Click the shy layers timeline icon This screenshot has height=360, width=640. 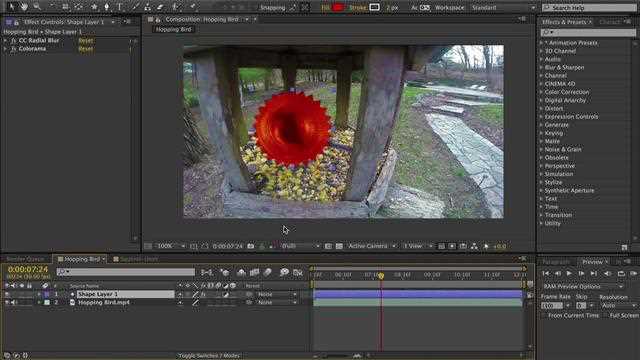[x=241, y=272]
